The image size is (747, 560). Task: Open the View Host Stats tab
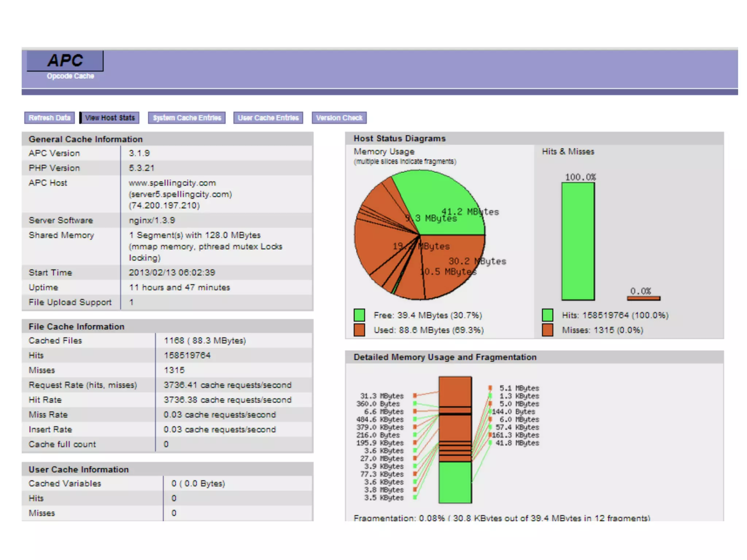coord(110,118)
